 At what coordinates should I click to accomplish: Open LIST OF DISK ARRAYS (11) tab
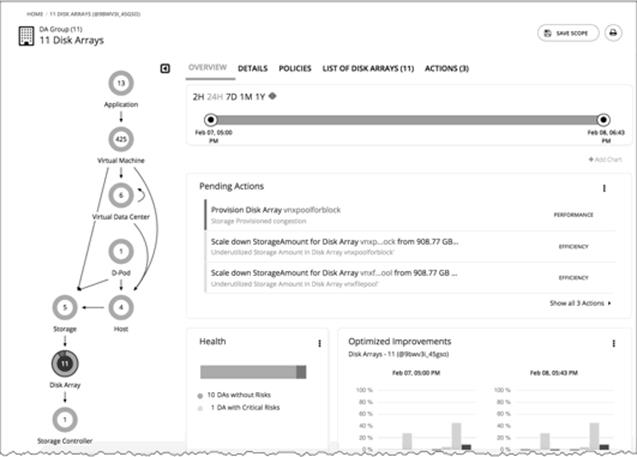tap(368, 68)
